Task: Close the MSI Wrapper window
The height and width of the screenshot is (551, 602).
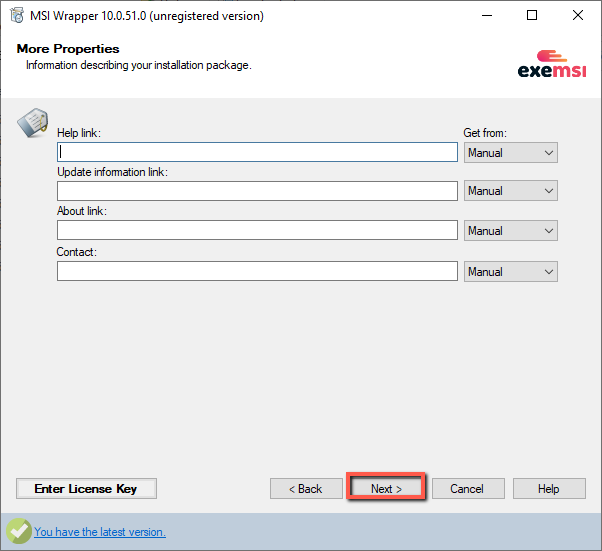Action: [x=578, y=15]
